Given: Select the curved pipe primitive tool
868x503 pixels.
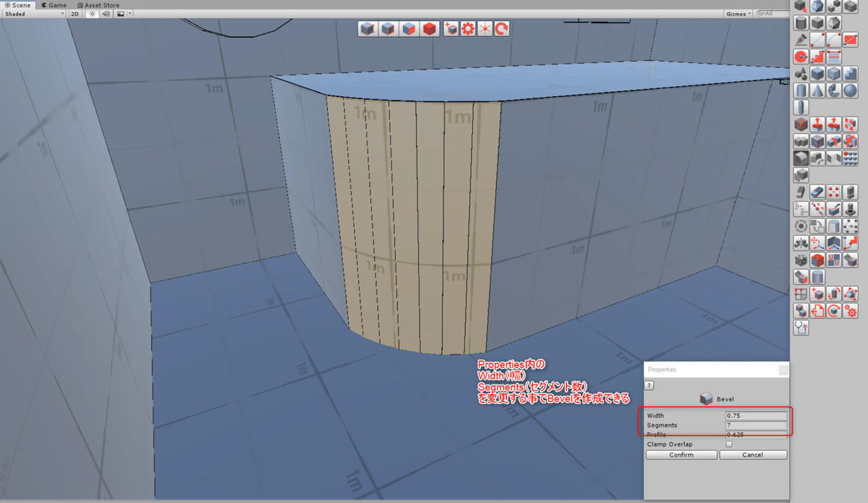Looking at the screenshot, I should click(834, 90).
